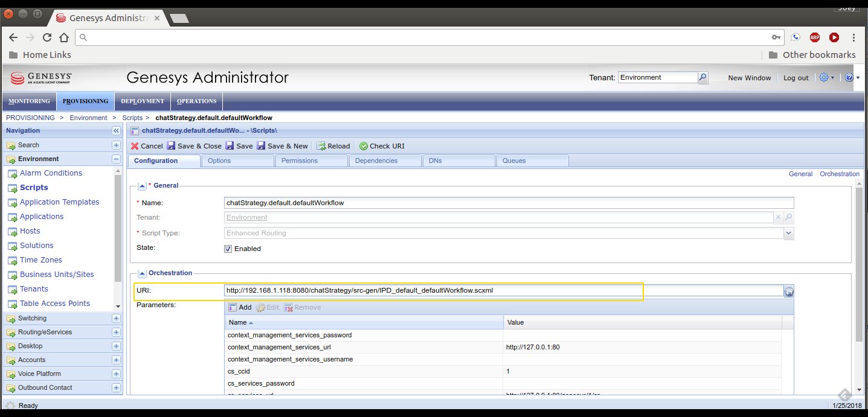Open Alarm Conditions in navigation
Viewport: 868px width, 417px height.
pyautogui.click(x=51, y=173)
